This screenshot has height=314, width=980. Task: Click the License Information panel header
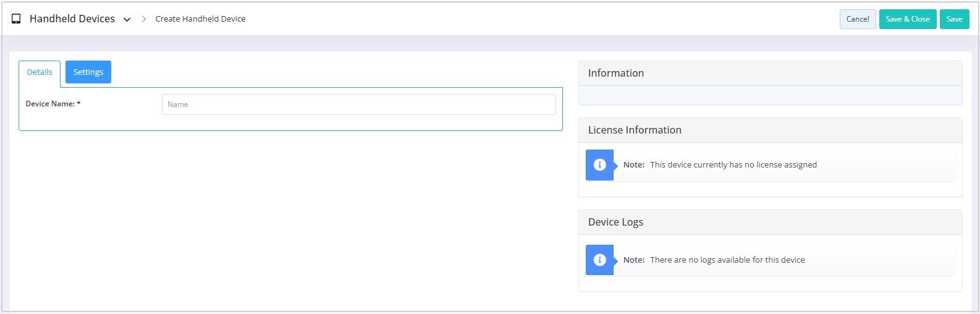pyautogui.click(x=771, y=130)
